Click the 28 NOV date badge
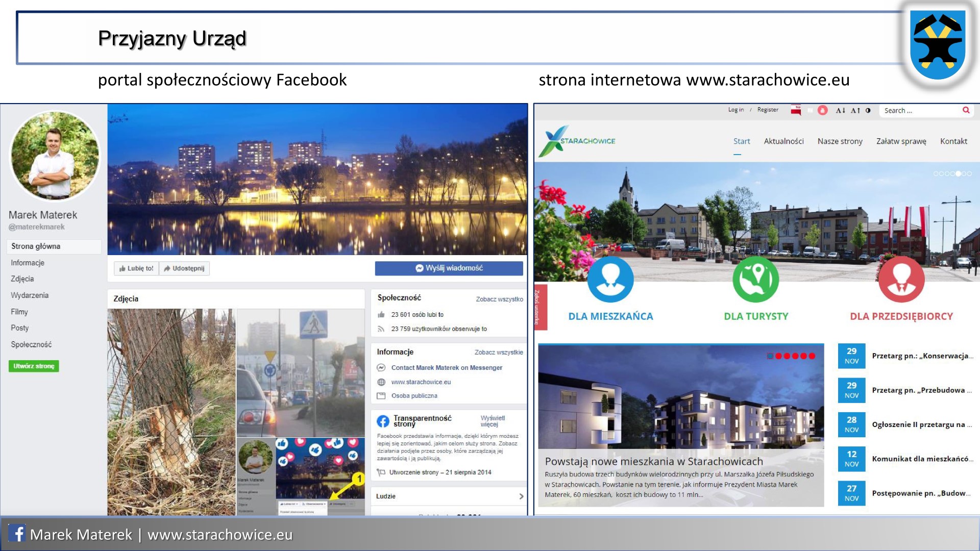 pos(851,424)
